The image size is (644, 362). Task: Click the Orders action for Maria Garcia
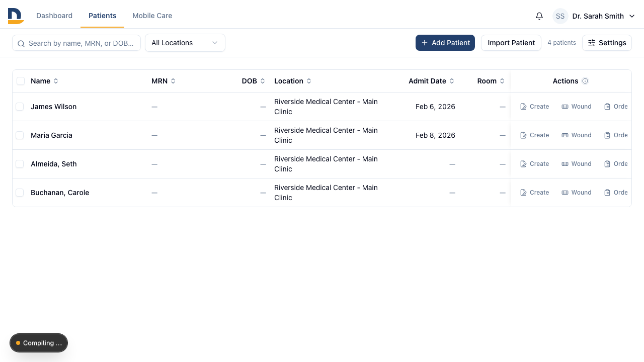pyautogui.click(x=616, y=135)
